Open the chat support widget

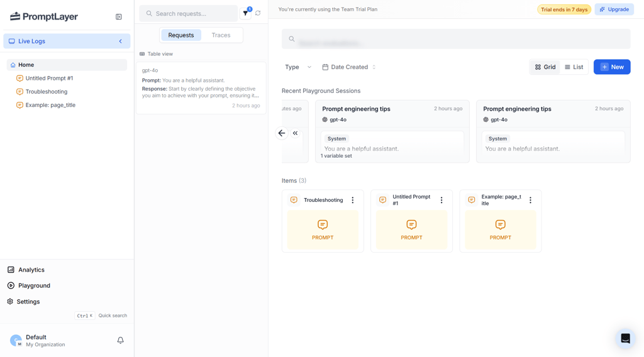tap(626, 339)
